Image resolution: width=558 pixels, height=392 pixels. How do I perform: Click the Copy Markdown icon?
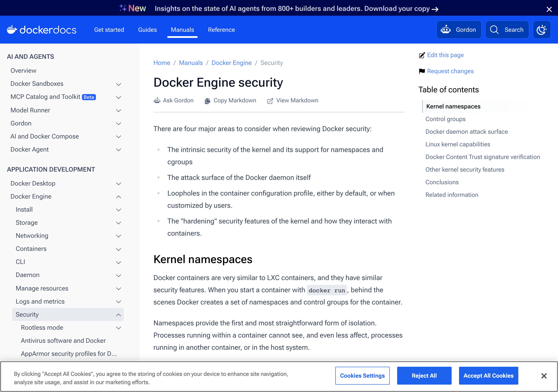tap(207, 101)
